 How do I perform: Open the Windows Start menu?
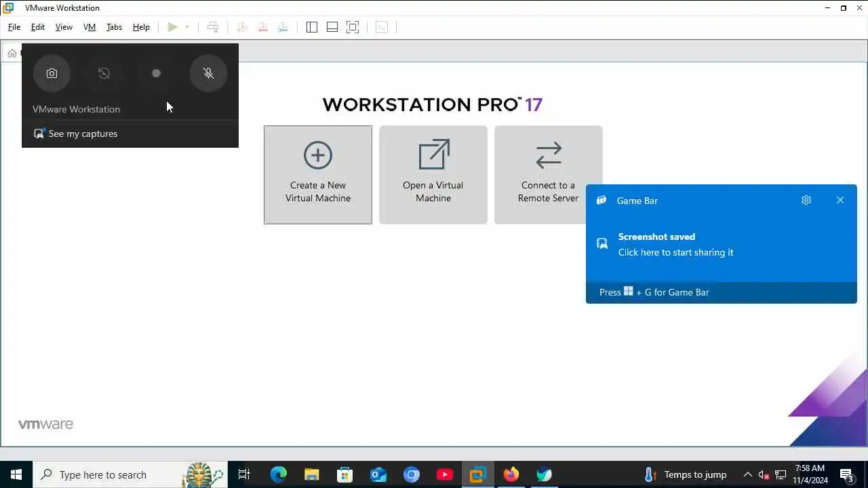[x=16, y=474]
